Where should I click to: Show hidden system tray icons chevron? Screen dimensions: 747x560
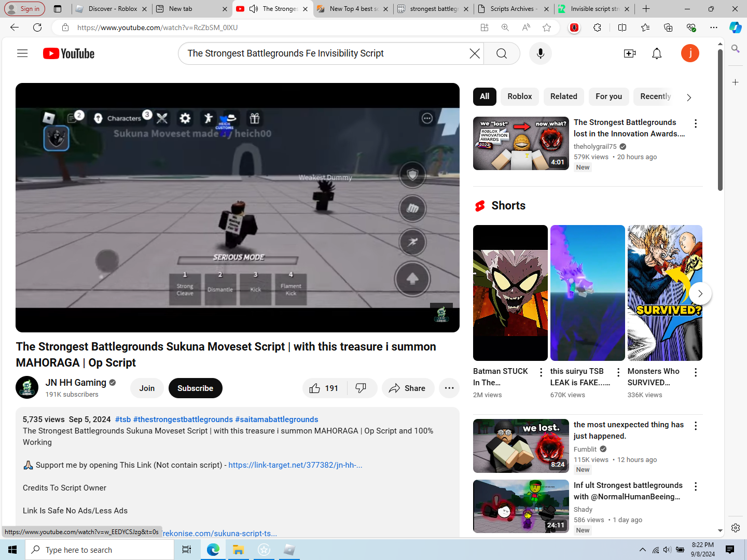642,550
